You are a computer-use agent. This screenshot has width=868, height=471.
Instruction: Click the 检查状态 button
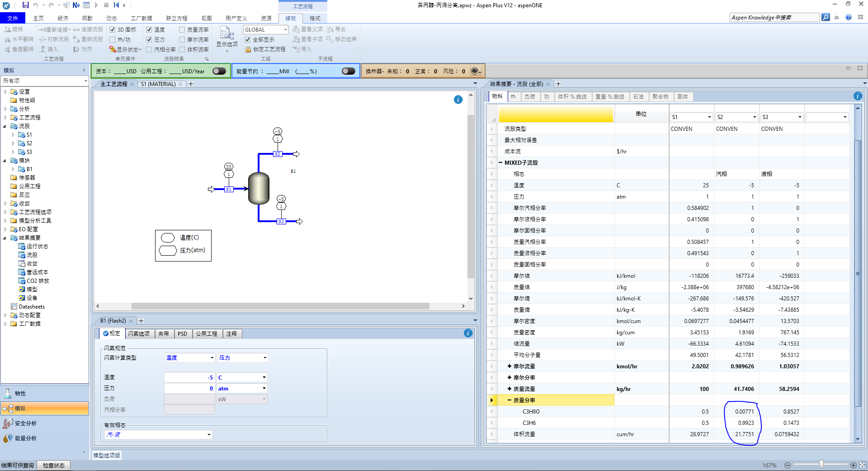tap(54, 465)
